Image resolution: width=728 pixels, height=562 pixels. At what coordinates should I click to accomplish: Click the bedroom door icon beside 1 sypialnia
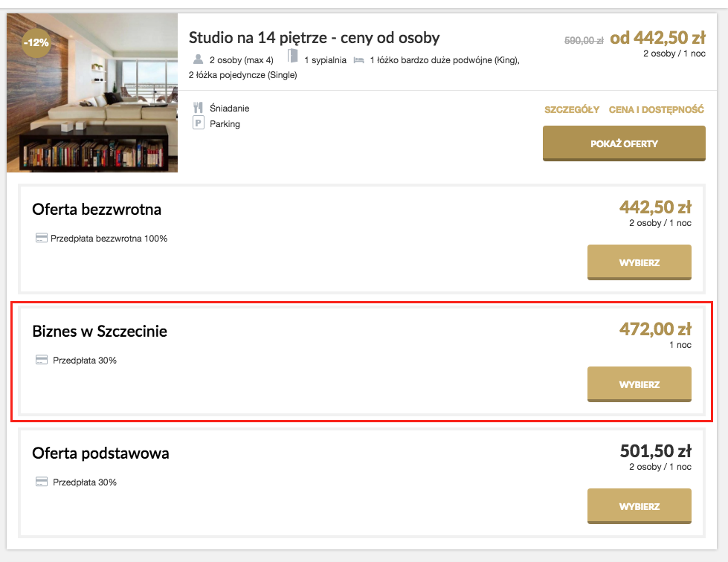[292, 56]
